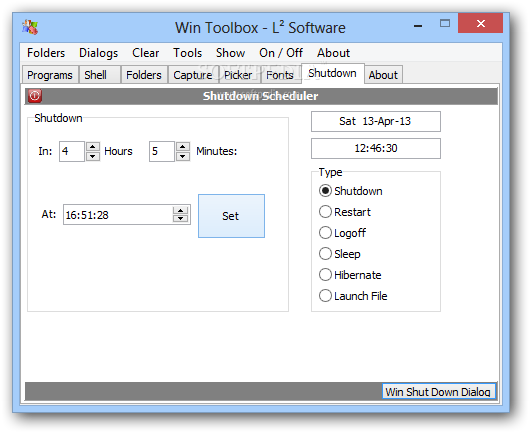The height and width of the screenshot is (433, 530).
Task: Decrease the Minutes value with down arrow
Action: pyautogui.click(x=183, y=156)
